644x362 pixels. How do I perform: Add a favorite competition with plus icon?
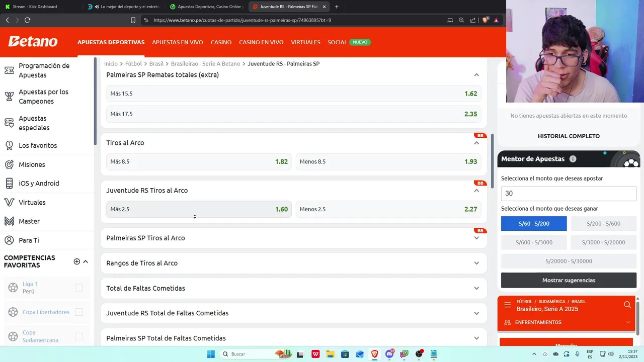[x=77, y=261]
